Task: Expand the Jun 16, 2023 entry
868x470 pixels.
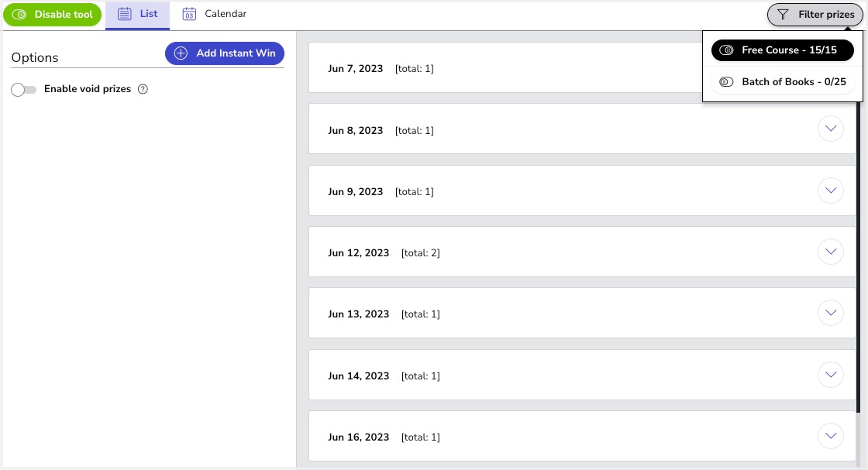Action: point(831,435)
